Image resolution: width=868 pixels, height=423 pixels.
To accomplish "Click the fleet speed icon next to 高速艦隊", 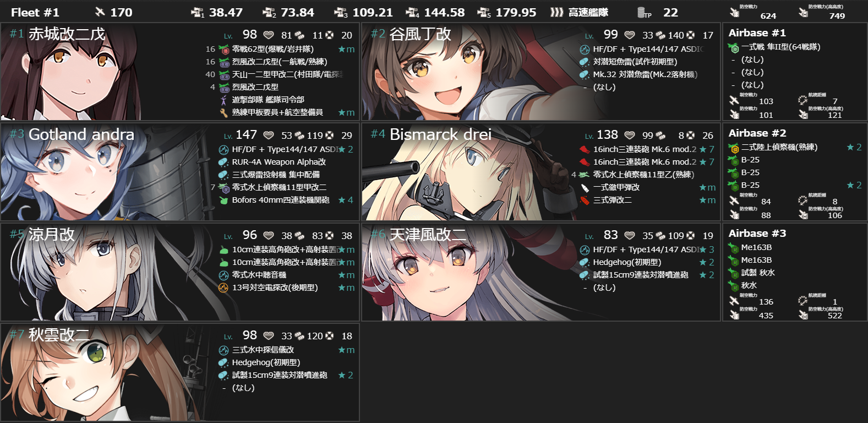I will click(556, 12).
